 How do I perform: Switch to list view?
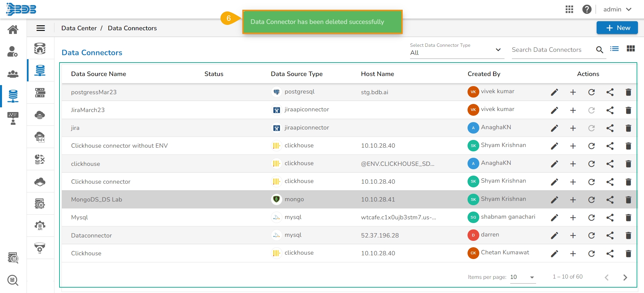[614, 49]
